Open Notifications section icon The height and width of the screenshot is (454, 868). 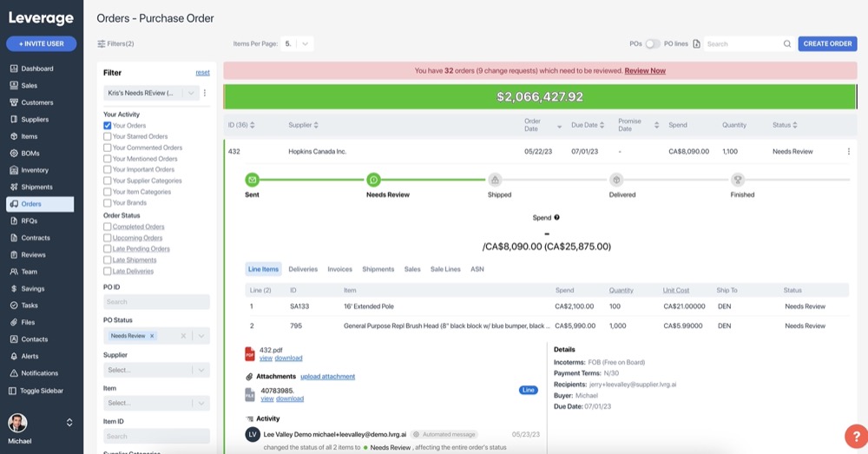click(14, 373)
